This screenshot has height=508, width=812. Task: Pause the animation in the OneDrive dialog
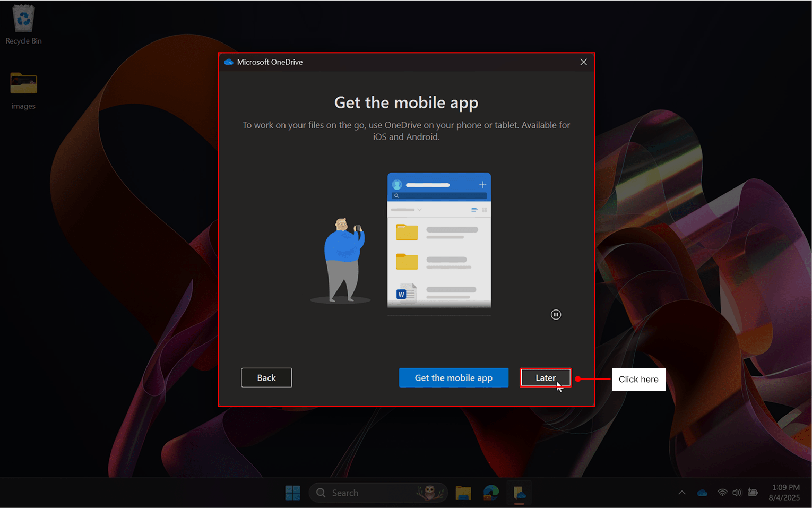556,315
